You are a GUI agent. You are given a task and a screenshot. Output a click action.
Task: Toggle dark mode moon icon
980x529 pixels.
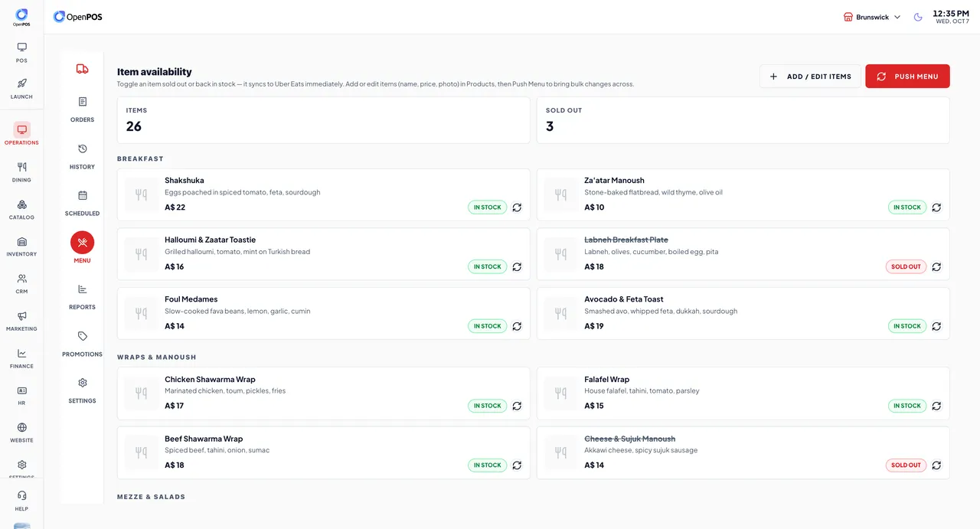(918, 17)
